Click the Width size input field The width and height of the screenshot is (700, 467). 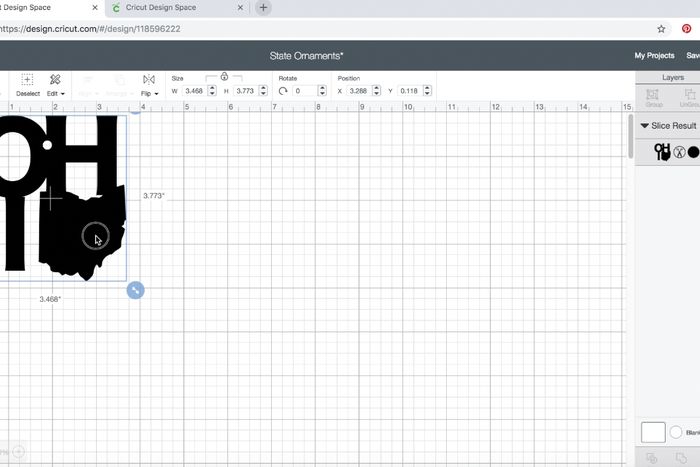pyautogui.click(x=195, y=91)
